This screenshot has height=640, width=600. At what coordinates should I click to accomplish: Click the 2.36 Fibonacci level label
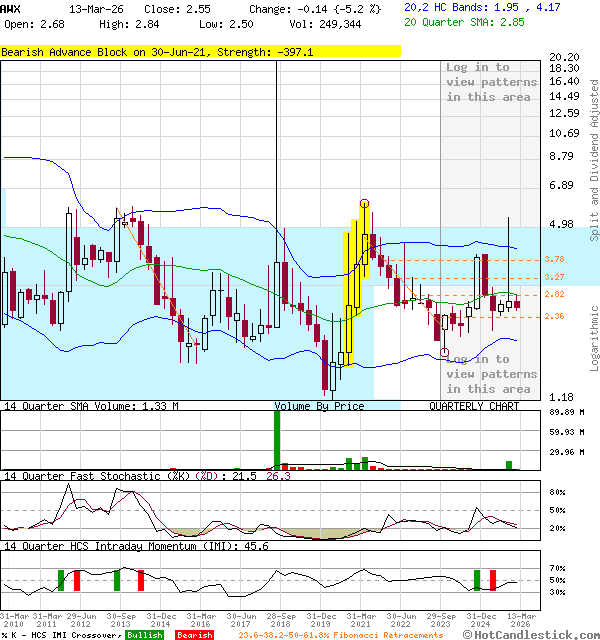click(x=554, y=316)
